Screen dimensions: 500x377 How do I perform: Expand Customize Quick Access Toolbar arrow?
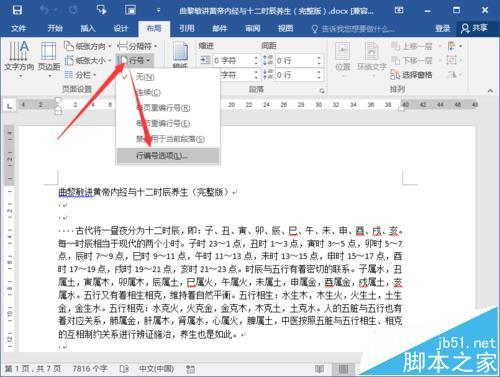(158, 10)
